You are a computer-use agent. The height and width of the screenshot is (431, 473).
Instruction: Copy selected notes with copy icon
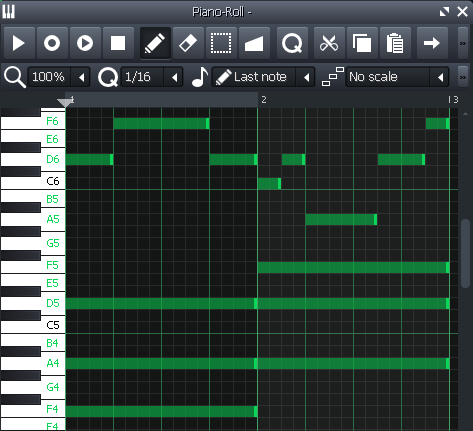point(362,43)
